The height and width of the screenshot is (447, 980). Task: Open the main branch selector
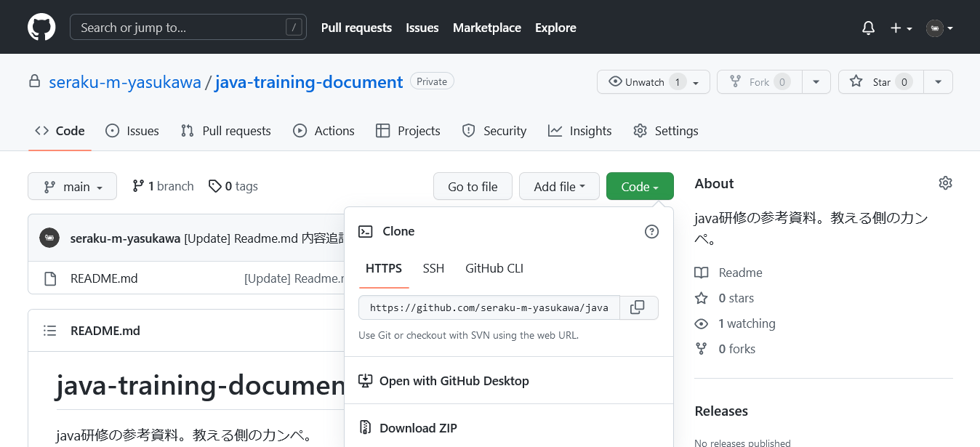pos(73,187)
